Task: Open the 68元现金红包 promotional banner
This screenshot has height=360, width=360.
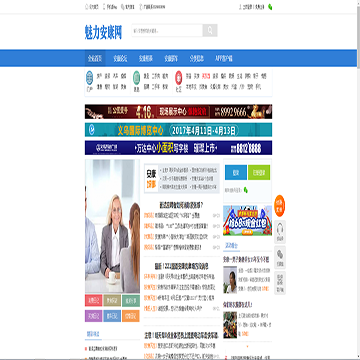Action: [247, 220]
